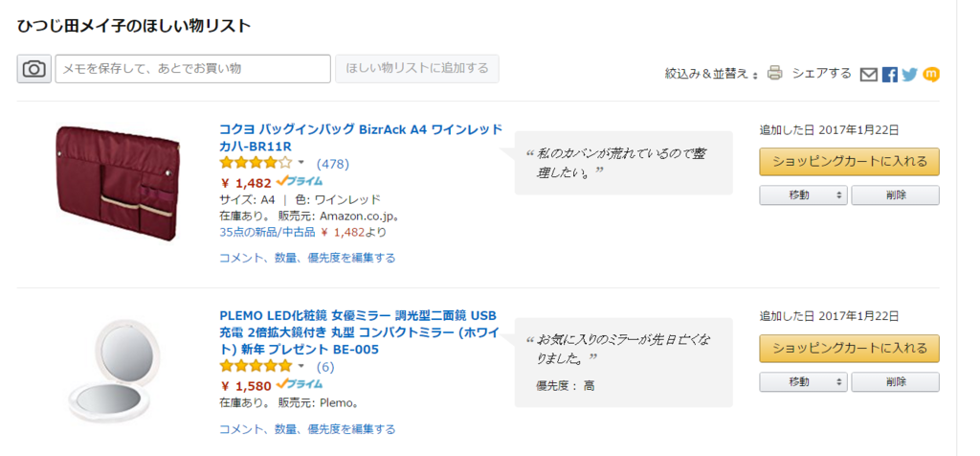Screen dimensions: 980x456
Task: Click the five-star rating of the PLEMO mirror
Action: point(256,365)
